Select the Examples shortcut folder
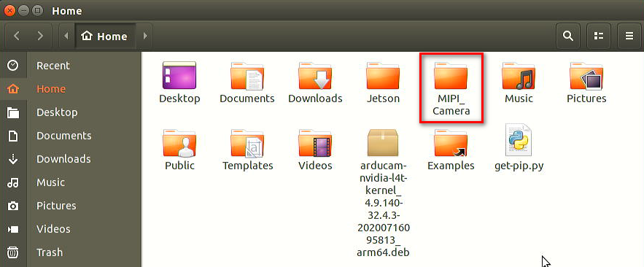The height and width of the screenshot is (267, 644). (x=451, y=150)
